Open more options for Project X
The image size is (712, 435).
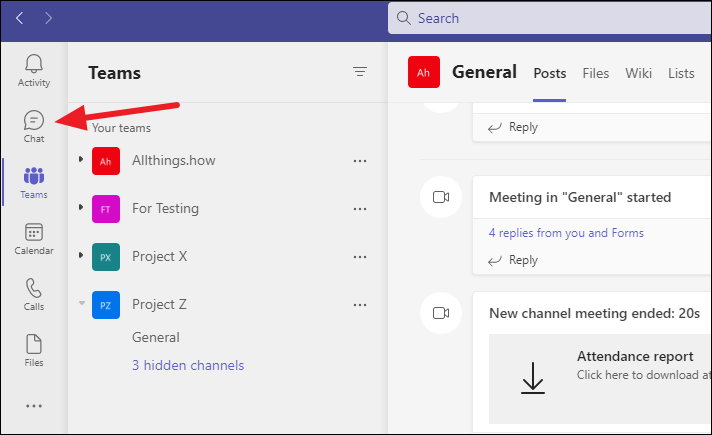click(x=360, y=257)
